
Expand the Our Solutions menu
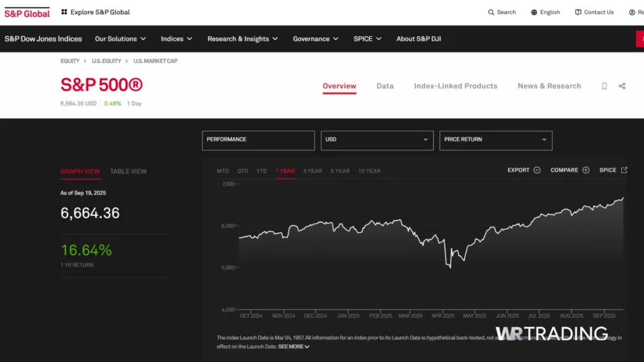pos(120,39)
